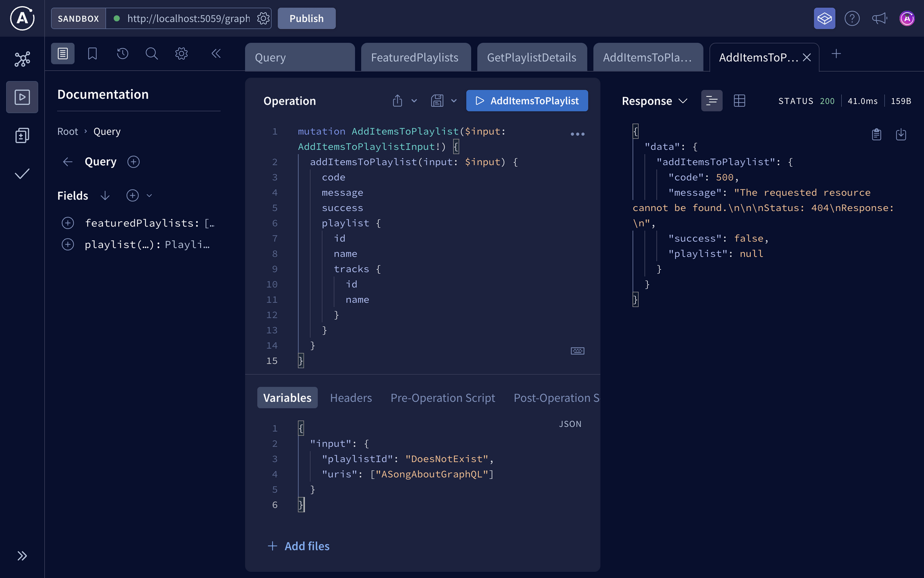
Task: Add featuredPlaylists field to operation
Action: click(x=68, y=223)
